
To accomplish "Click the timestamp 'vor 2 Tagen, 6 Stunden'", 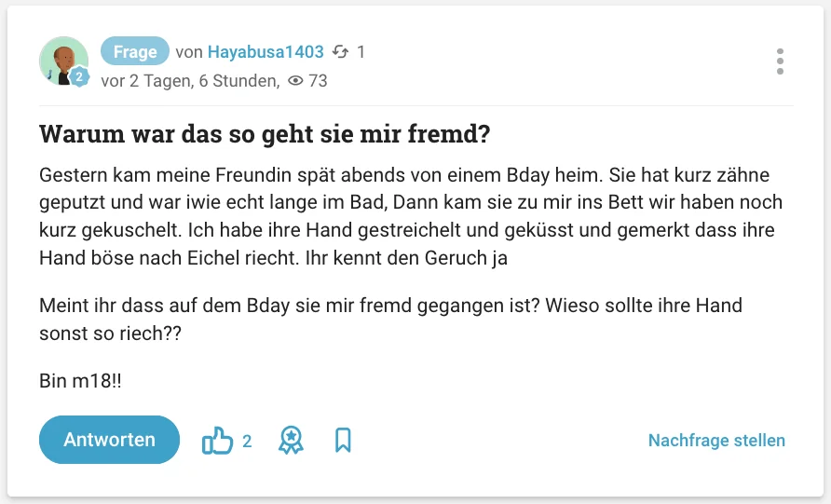I will 189,81.
